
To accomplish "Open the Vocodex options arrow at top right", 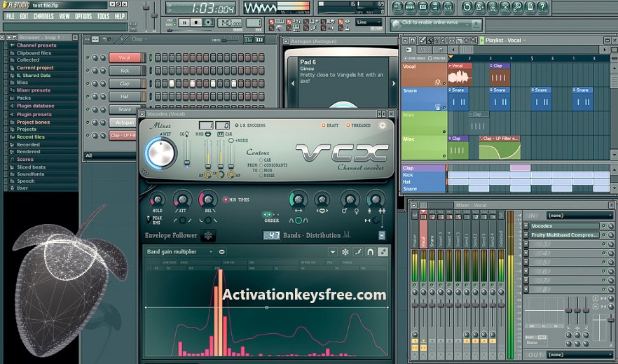I will [x=383, y=126].
